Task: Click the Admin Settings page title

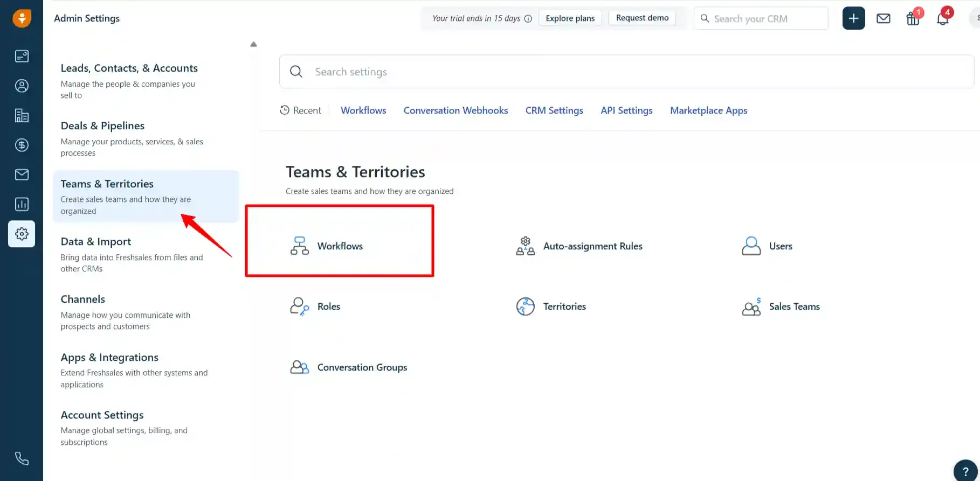Action: (x=87, y=18)
